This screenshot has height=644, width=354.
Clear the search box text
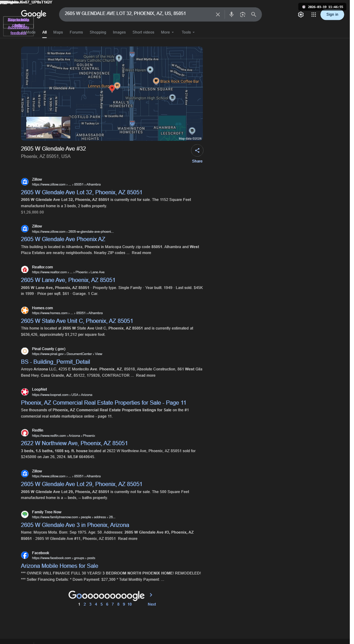(218, 15)
